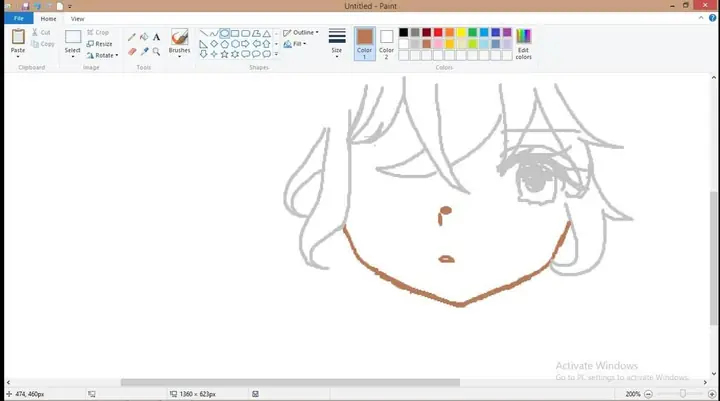Open the Rotate dropdown
This screenshot has width=720, height=401.
[102, 55]
